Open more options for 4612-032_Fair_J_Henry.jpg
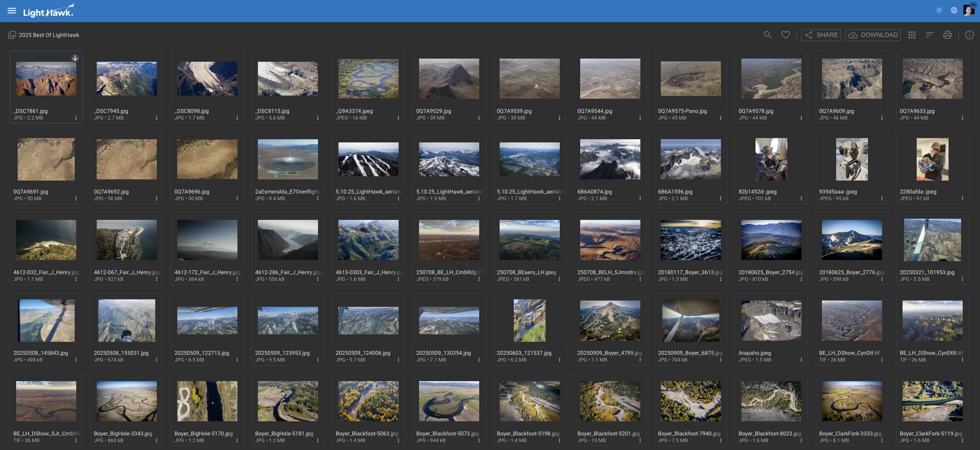Image resolution: width=980 pixels, height=450 pixels. pyautogui.click(x=76, y=279)
